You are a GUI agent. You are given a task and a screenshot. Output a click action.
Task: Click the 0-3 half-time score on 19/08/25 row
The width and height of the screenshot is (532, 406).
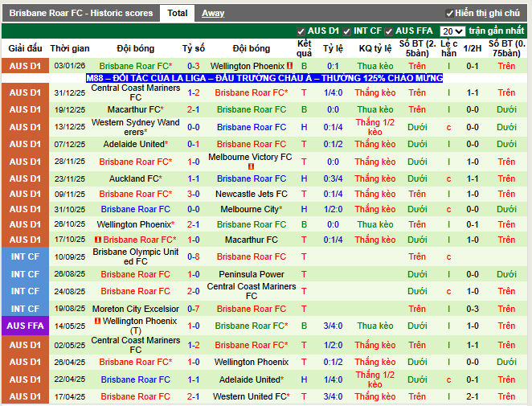(x=473, y=309)
